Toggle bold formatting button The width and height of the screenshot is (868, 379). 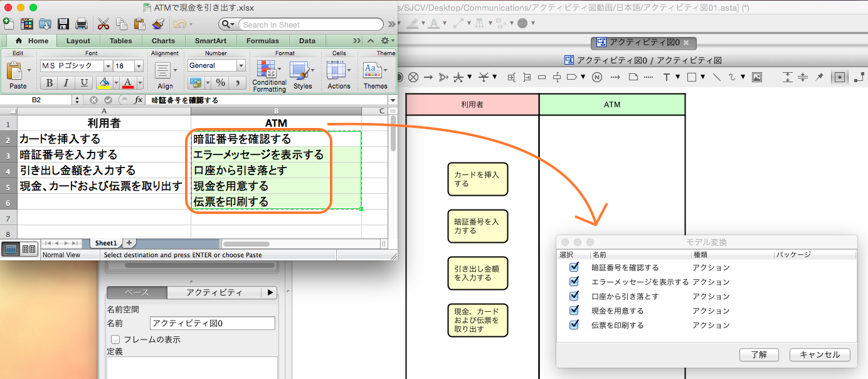(x=49, y=83)
